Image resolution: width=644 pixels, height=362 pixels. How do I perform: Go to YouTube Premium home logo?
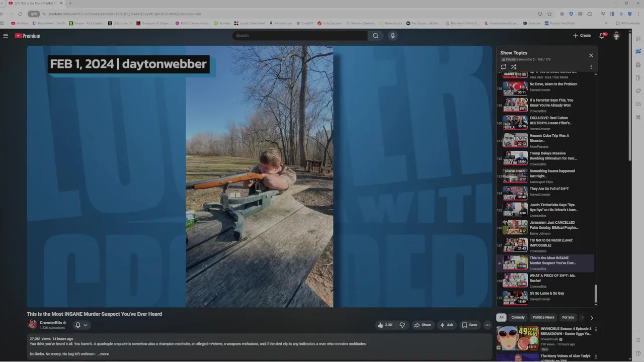[x=28, y=36]
